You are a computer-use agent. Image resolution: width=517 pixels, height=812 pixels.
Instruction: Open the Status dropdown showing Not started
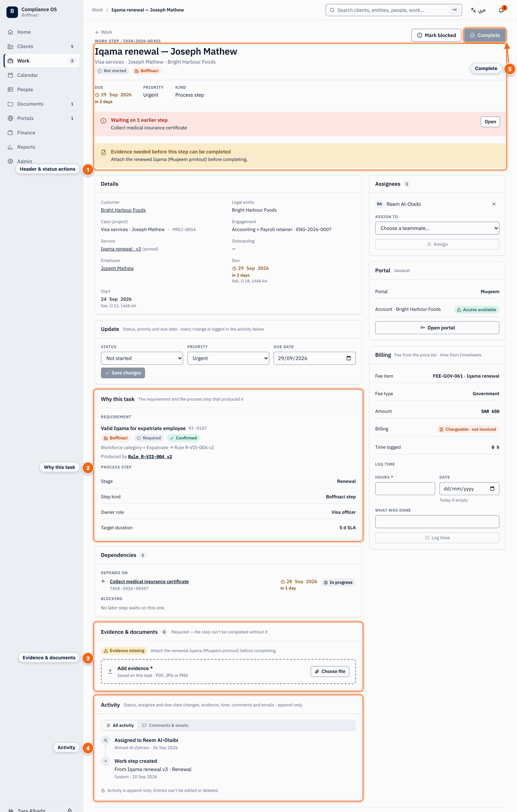(141, 358)
